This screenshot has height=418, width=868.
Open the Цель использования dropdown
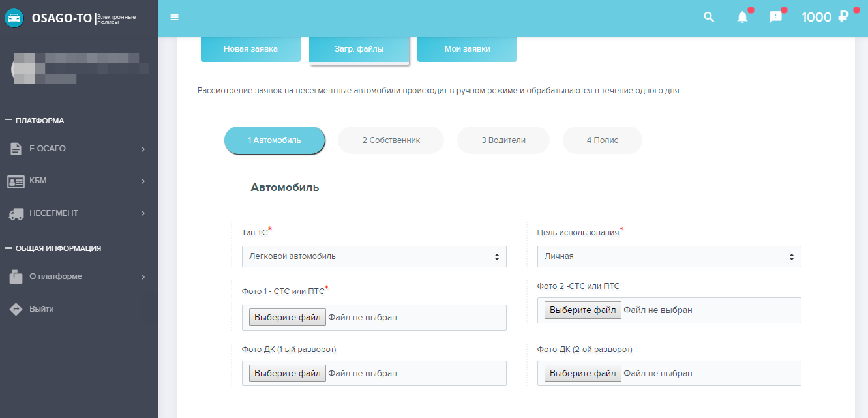coord(668,256)
